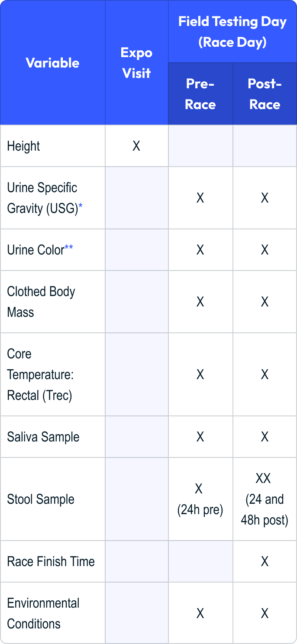Select the Urine Specific Gravity row label

tap(42, 198)
